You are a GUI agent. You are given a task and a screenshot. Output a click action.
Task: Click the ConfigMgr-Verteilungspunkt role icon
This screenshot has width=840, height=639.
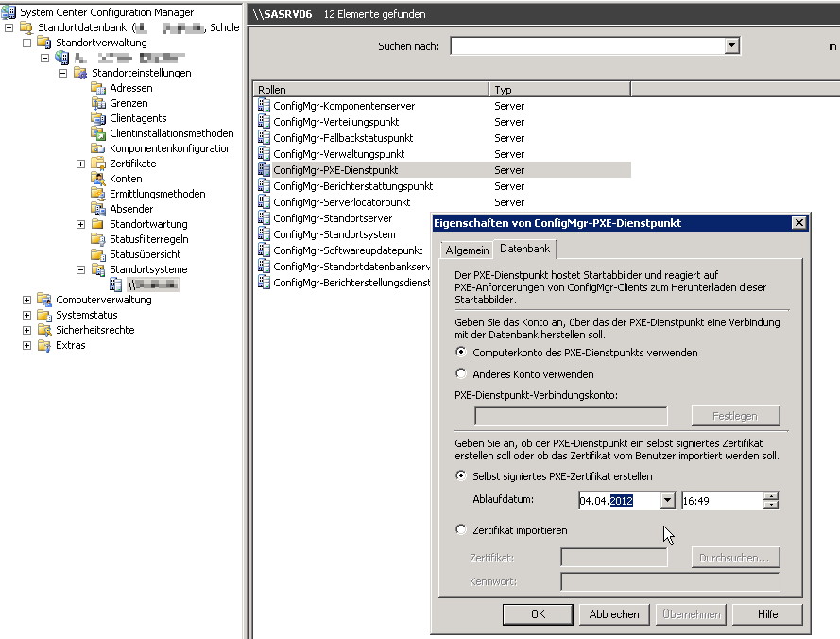(x=264, y=122)
